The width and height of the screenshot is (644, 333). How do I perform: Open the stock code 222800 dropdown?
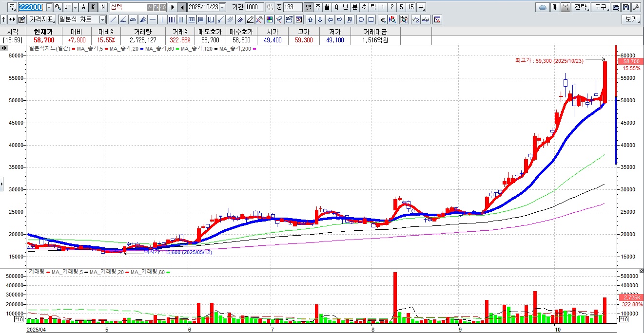pyautogui.click(x=49, y=7)
